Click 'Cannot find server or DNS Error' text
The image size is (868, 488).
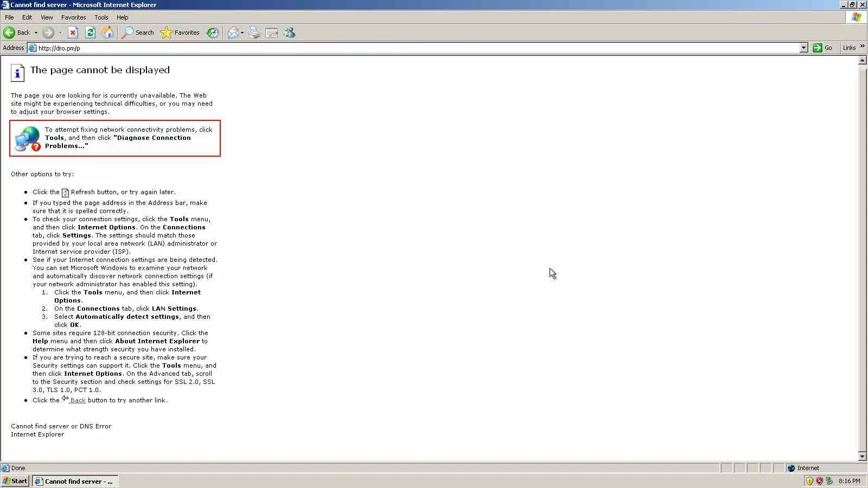tap(61, 426)
